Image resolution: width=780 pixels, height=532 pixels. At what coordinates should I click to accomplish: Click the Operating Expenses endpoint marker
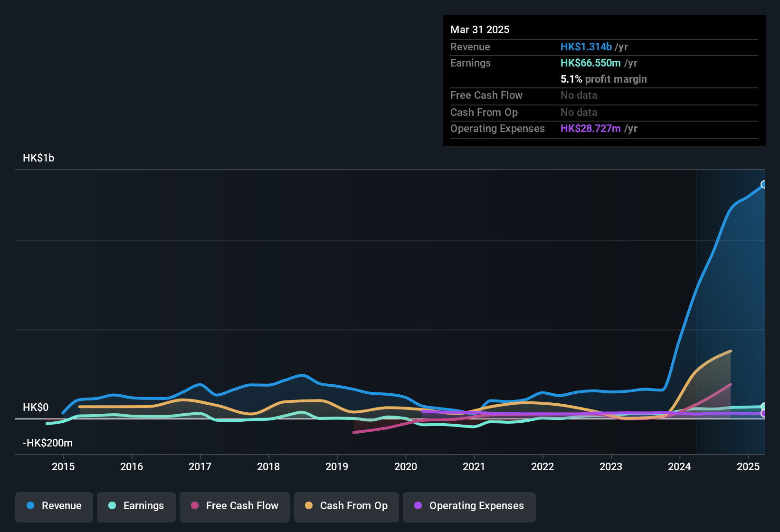764,414
